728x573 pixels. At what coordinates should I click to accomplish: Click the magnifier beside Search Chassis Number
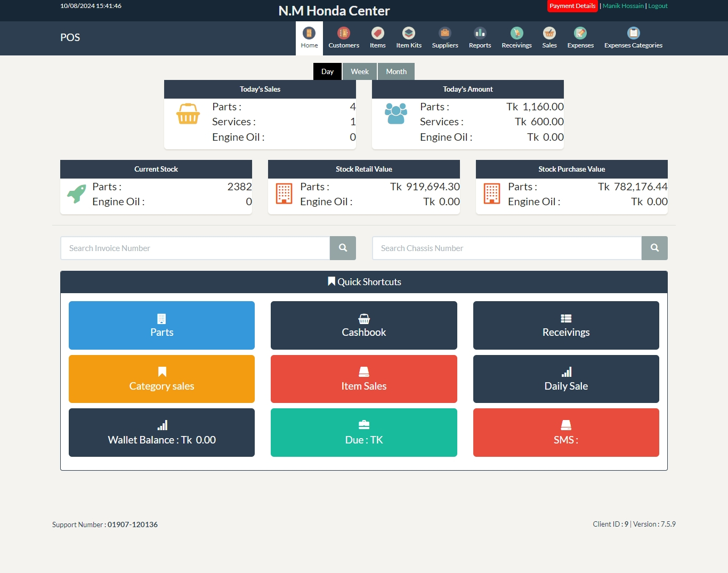coord(654,248)
